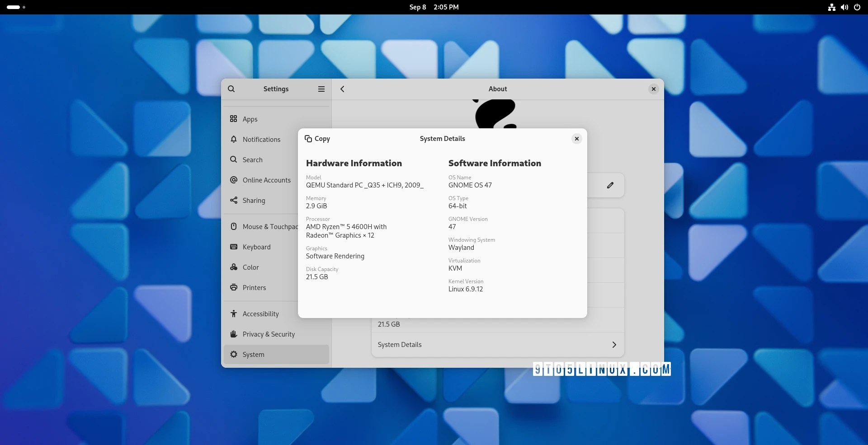Click the AMD Ryzen 5 4600H processor text
This screenshot has height=445, width=868.
(346, 231)
